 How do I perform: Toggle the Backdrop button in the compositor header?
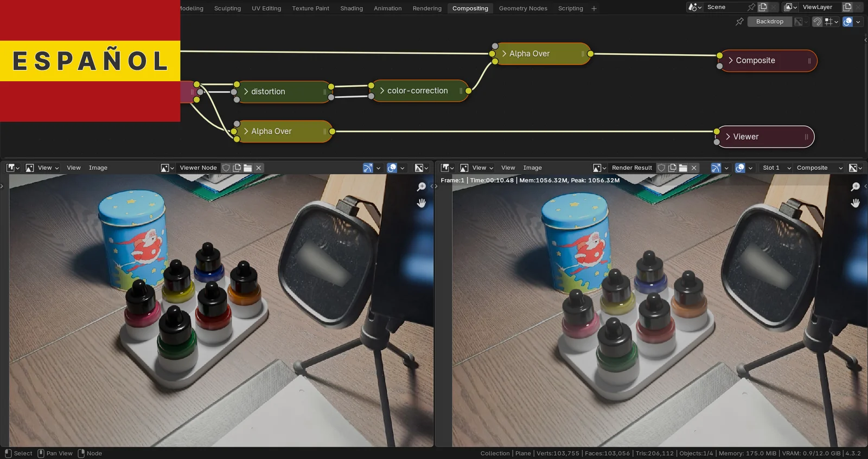click(769, 22)
